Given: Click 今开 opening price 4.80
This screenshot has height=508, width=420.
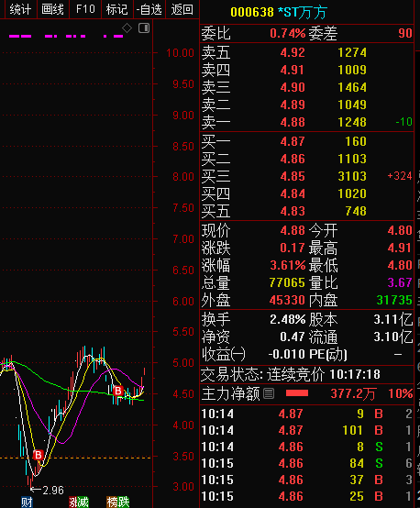Looking at the screenshot, I should coord(400,231).
